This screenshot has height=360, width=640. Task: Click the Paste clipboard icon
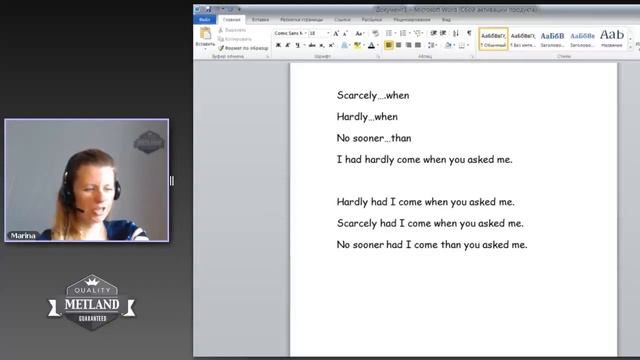[x=205, y=34]
